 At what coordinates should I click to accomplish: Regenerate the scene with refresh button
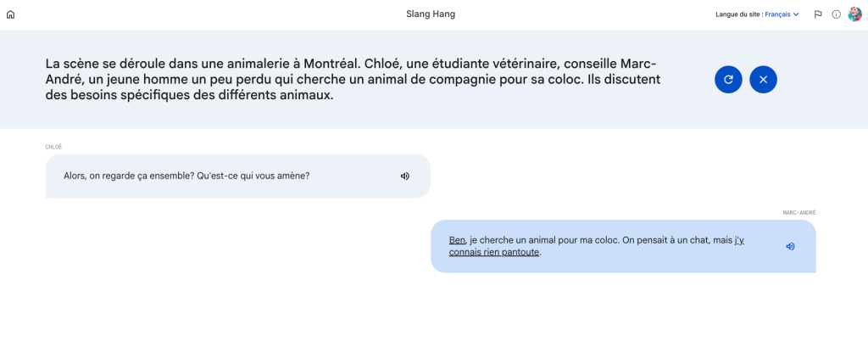click(728, 79)
